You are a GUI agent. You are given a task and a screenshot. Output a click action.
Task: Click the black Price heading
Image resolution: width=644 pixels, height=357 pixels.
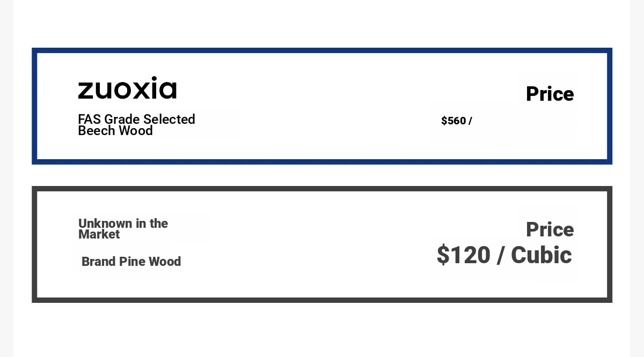pyautogui.click(x=550, y=94)
